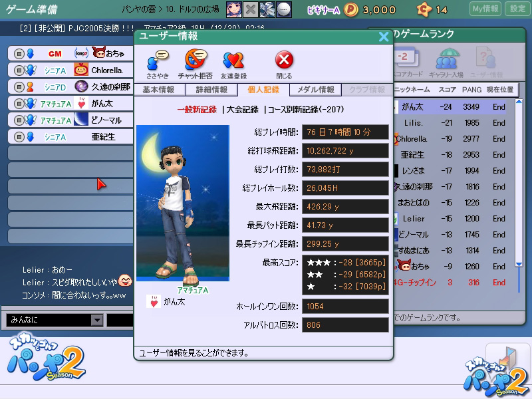Click the 設定 settings button
532x399 pixels.
pos(517,9)
